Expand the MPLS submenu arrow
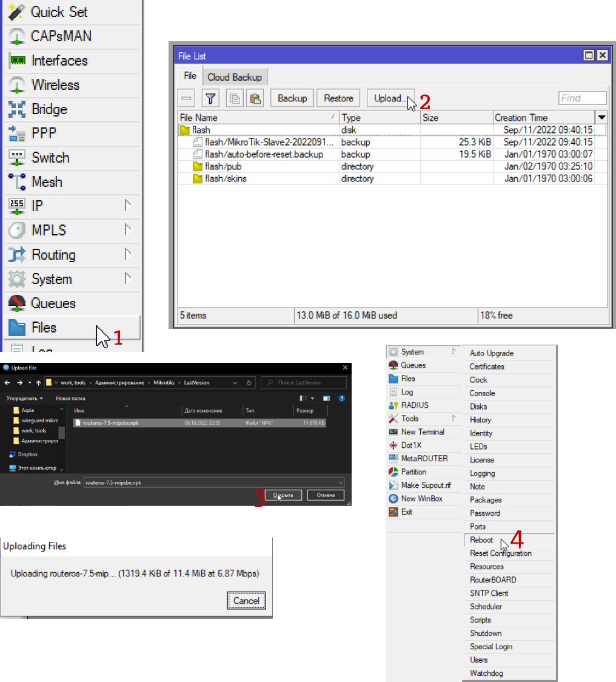616x682 pixels. (127, 229)
